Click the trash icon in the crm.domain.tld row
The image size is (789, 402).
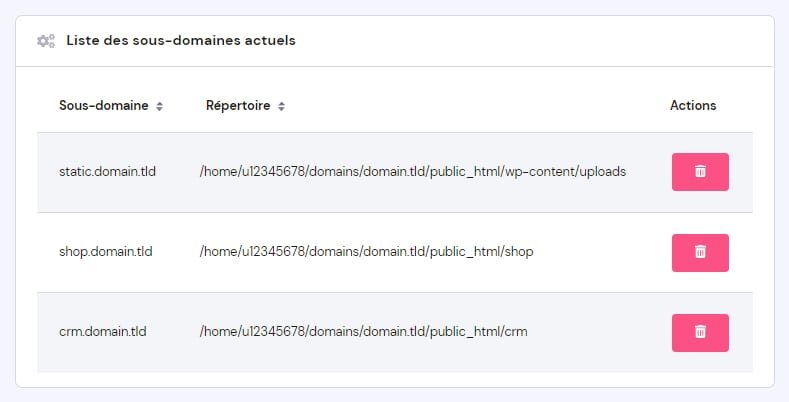[700, 332]
